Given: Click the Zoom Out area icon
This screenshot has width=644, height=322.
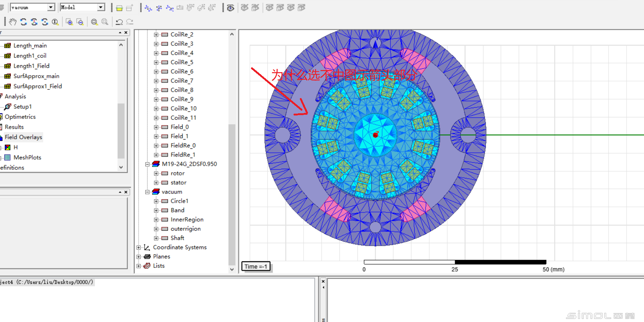Looking at the screenshot, I should click(x=80, y=22).
